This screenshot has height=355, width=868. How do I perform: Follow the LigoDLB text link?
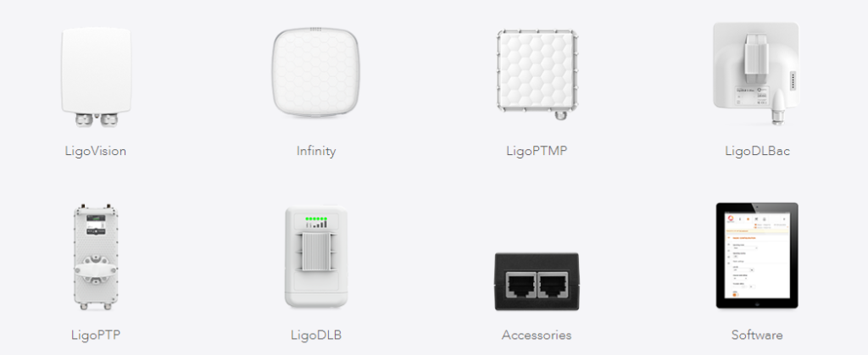click(316, 335)
